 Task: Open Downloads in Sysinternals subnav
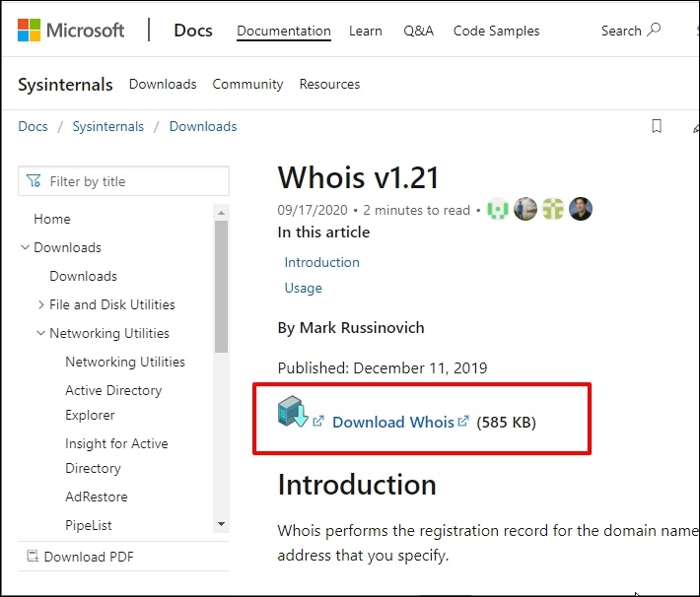(x=163, y=84)
